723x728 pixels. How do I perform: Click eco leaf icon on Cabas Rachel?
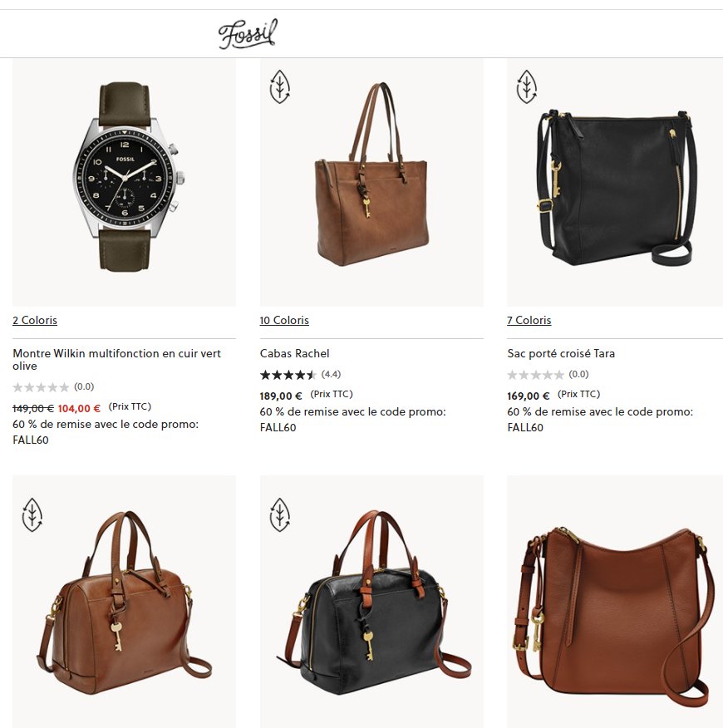tap(279, 86)
